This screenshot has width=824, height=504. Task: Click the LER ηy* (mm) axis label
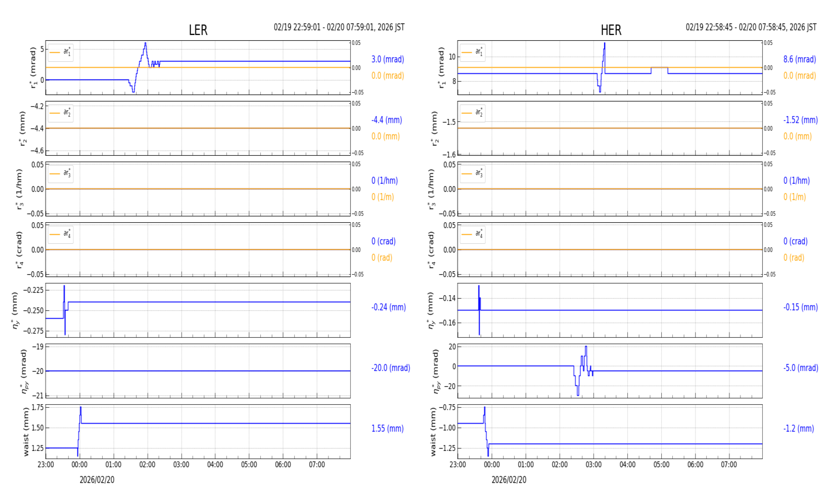(15, 310)
